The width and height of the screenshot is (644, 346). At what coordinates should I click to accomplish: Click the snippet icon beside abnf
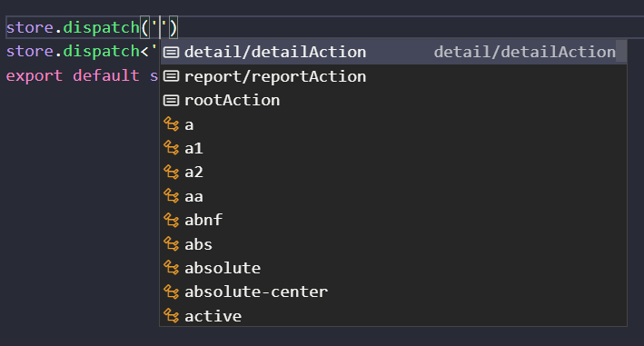(x=172, y=220)
